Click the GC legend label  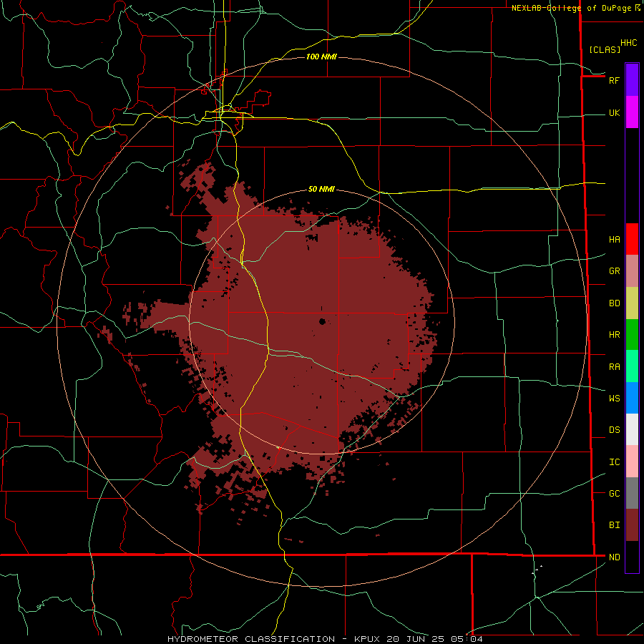614,494
